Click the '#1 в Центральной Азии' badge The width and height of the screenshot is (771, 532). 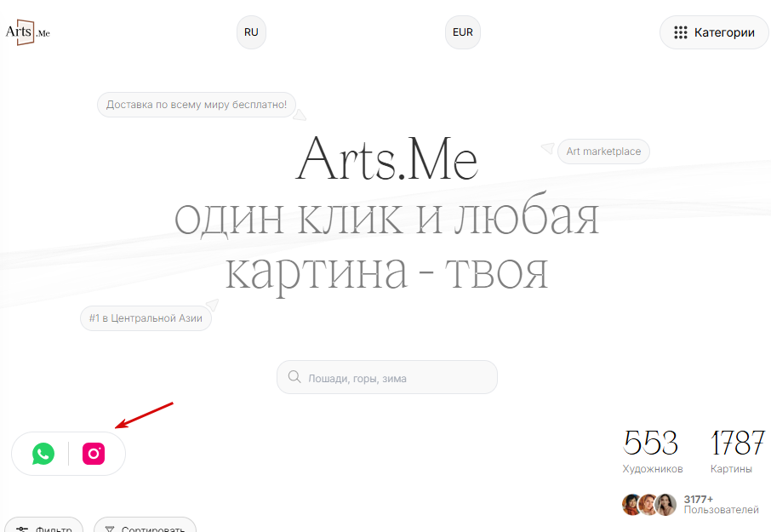146,318
